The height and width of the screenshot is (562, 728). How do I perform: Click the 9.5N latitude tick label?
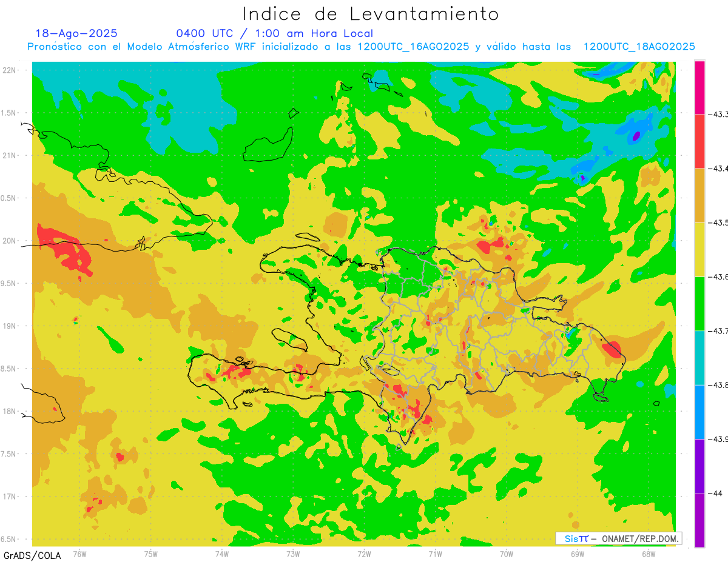coord(9,283)
